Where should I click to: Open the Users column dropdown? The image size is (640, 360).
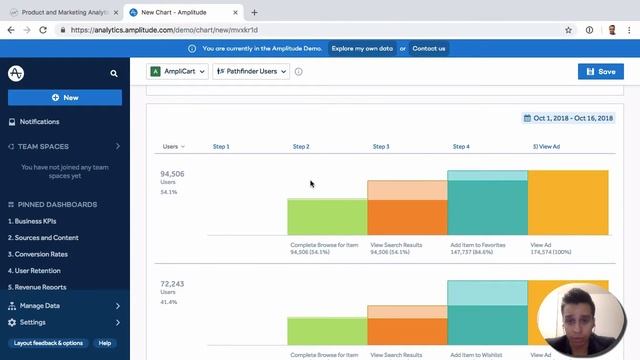(174, 147)
